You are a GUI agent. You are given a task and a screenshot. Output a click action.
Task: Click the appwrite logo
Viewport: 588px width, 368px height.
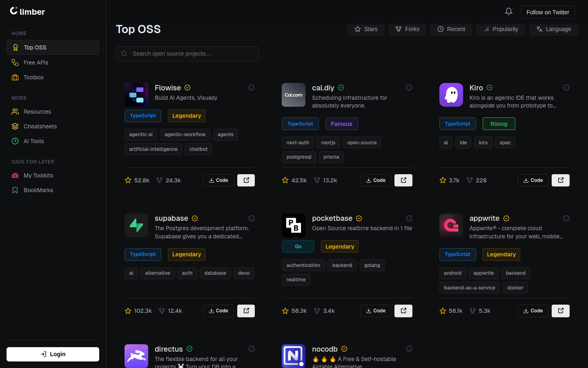(451, 225)
